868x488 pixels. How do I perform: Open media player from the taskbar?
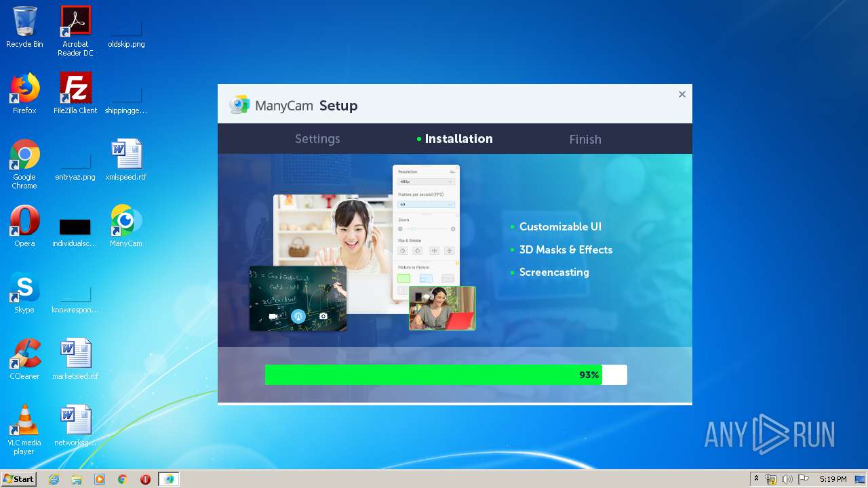coord(100,479)
